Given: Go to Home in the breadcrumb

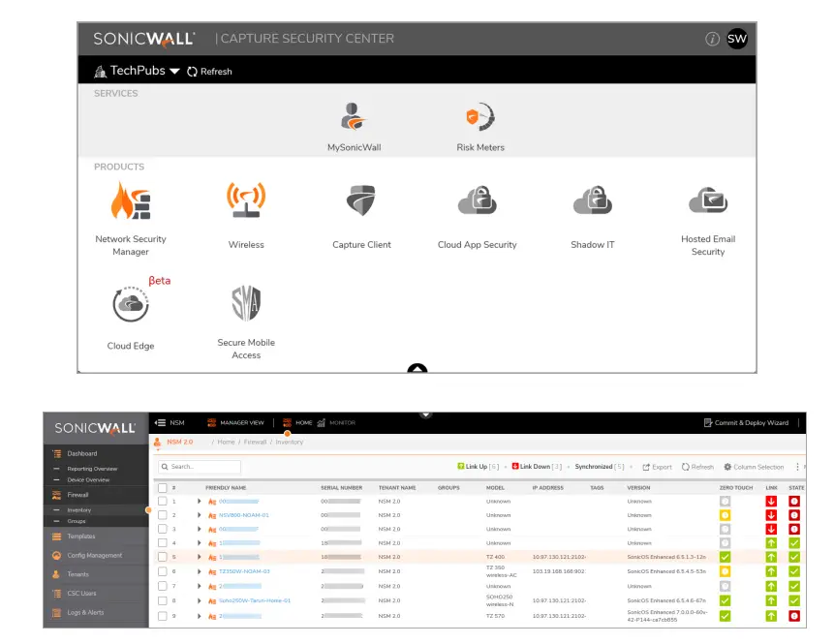Looking at the screenshot, I should click(x=226, y=442).
